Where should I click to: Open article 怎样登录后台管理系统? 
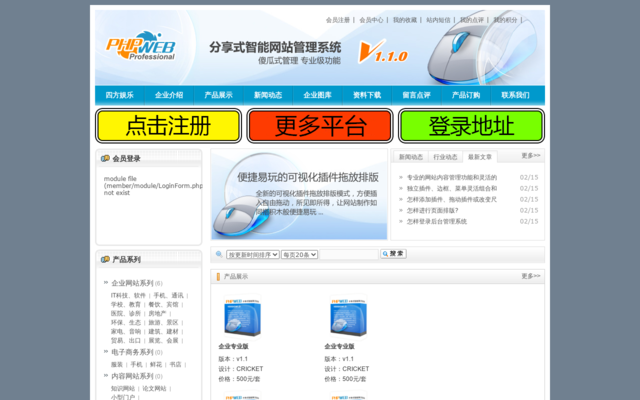tap(437, 222)
